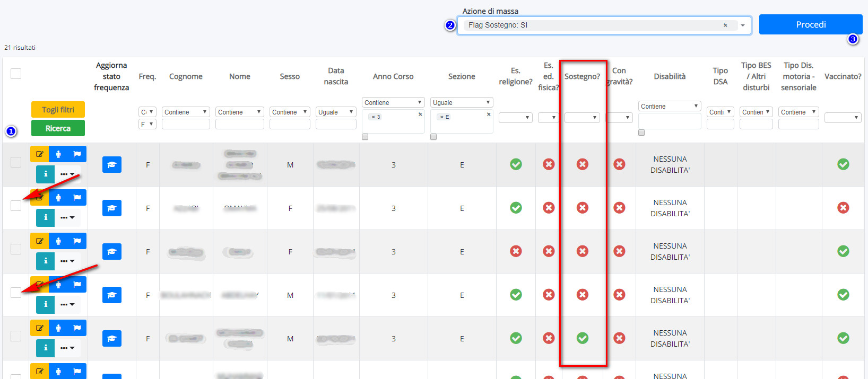
Task: Open the Anno Corso Contiene operator dropdown
Action: (393, 102)
